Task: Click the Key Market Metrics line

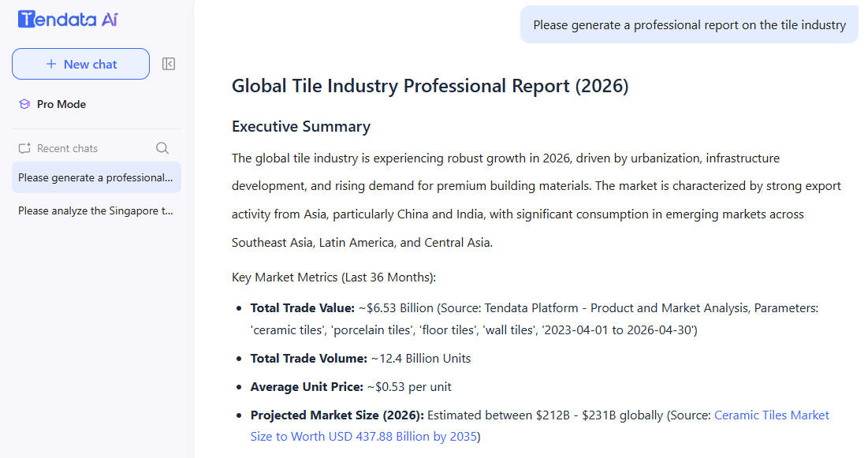Action: (333, 277)
